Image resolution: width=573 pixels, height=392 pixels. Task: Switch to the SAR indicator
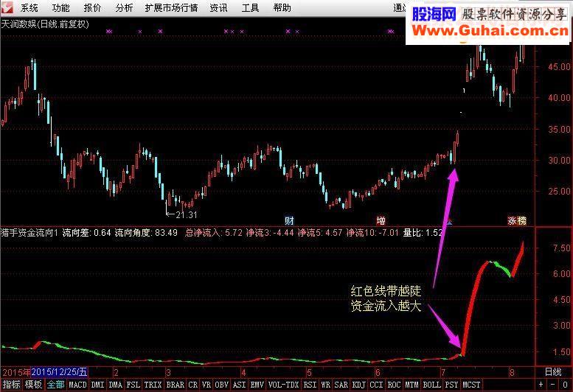(341, 385)
